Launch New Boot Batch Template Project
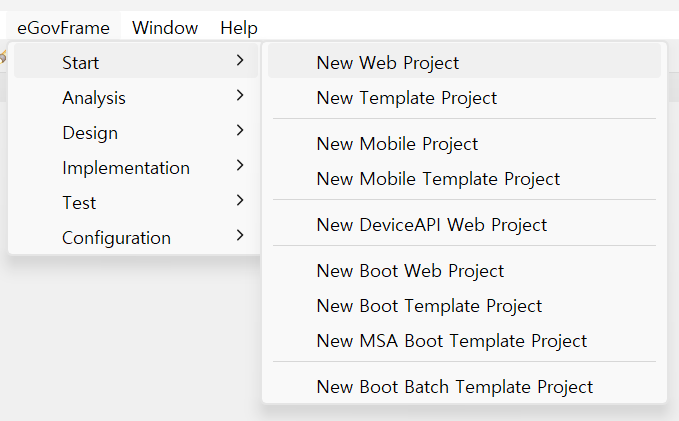The width and height of the screenshot is (679, 421). [455, 387]
